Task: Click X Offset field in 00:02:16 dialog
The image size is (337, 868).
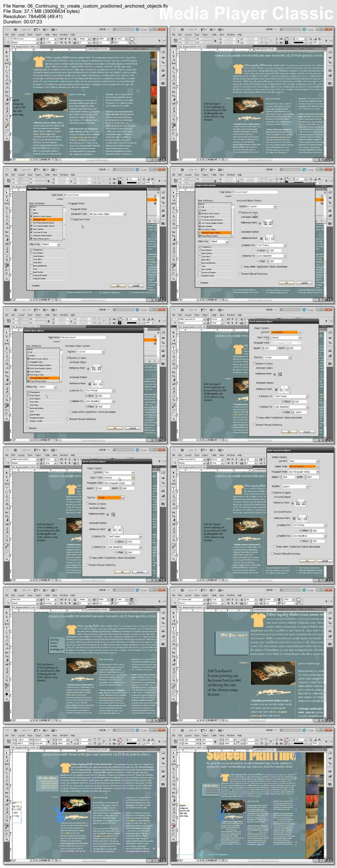Action: 274,250
